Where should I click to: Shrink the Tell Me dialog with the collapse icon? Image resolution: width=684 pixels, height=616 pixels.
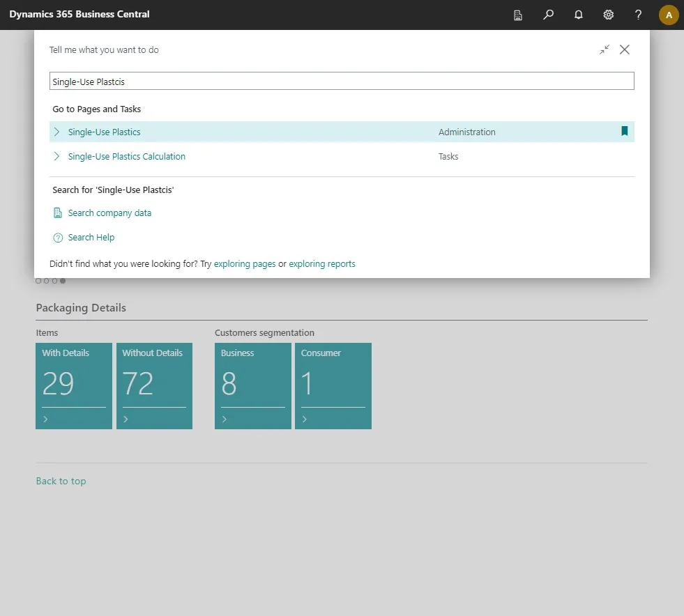[605, 49]
